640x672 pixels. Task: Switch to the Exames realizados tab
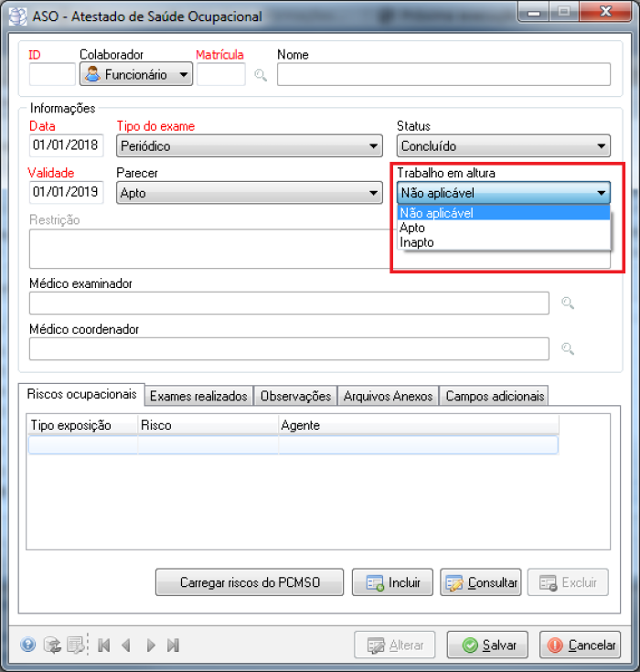pyautogui.click(x=198, y=396)
